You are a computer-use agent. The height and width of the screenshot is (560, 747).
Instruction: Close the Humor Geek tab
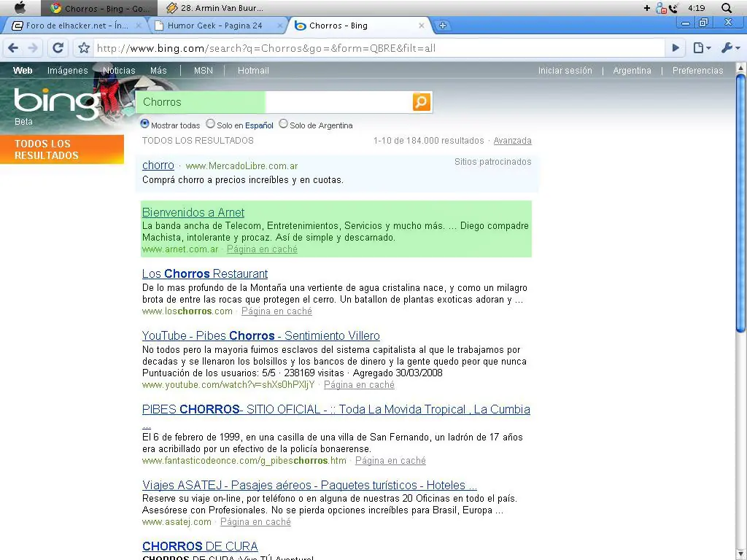[x=279, y=26]
